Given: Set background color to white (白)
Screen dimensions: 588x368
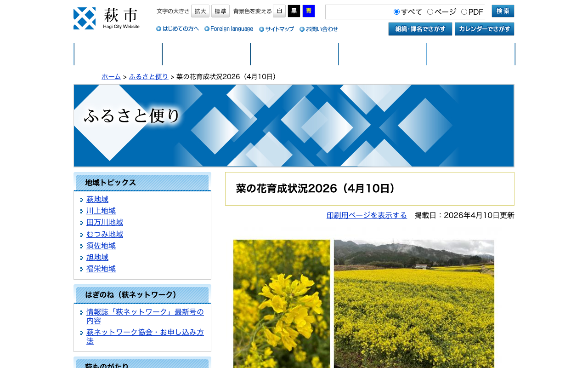Looking at the screenshot, I should (279, 11).
